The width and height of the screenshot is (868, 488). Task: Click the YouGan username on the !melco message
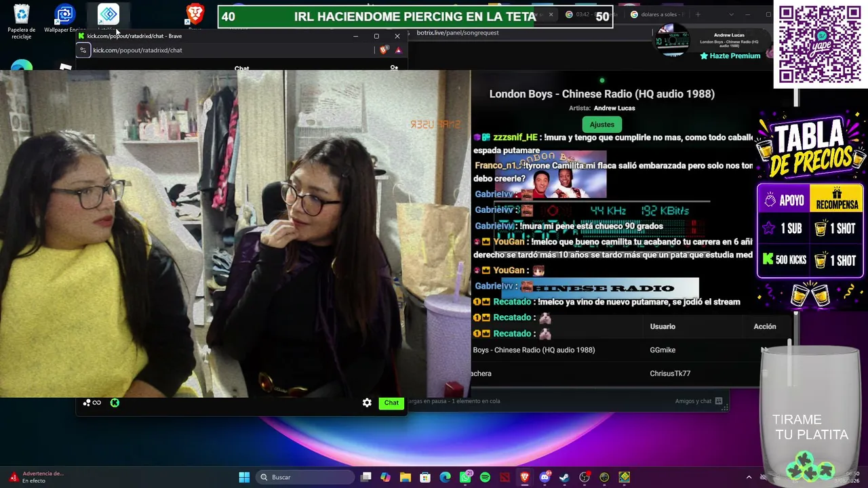(509, 242)
